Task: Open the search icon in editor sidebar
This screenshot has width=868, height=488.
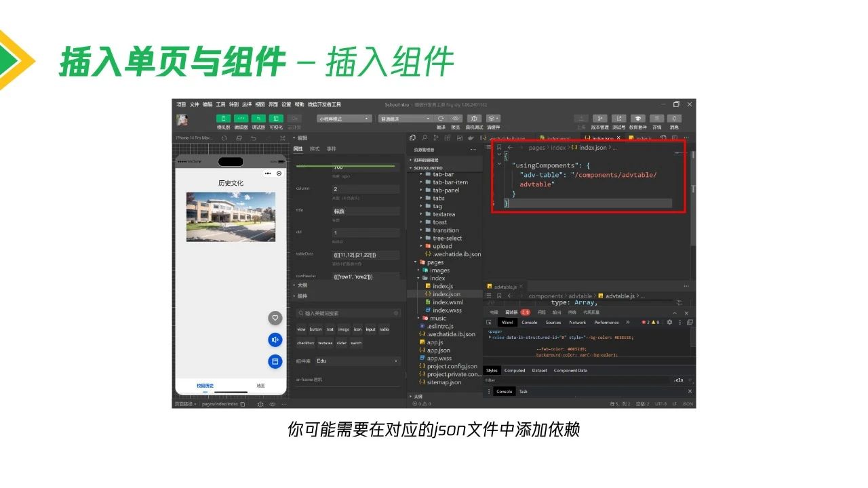Action: (x=425, y=138)
